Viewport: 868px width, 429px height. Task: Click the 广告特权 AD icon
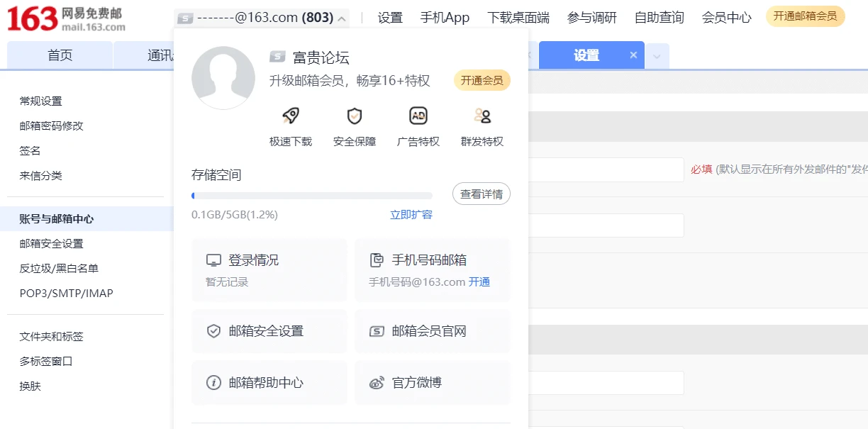point(418,116)
